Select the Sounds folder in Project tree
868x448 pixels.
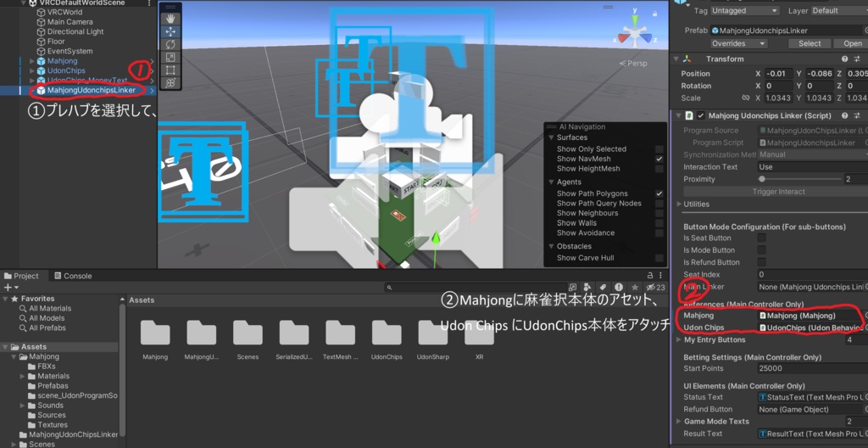(50, 406)
